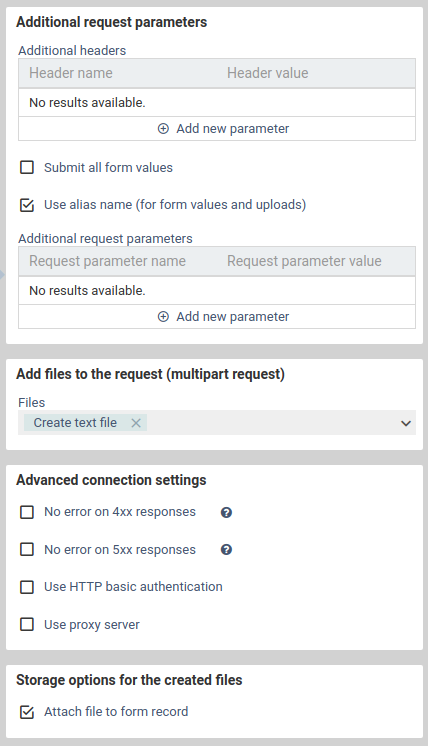Open help icon for 5xx responses

(x=226, y=550)
